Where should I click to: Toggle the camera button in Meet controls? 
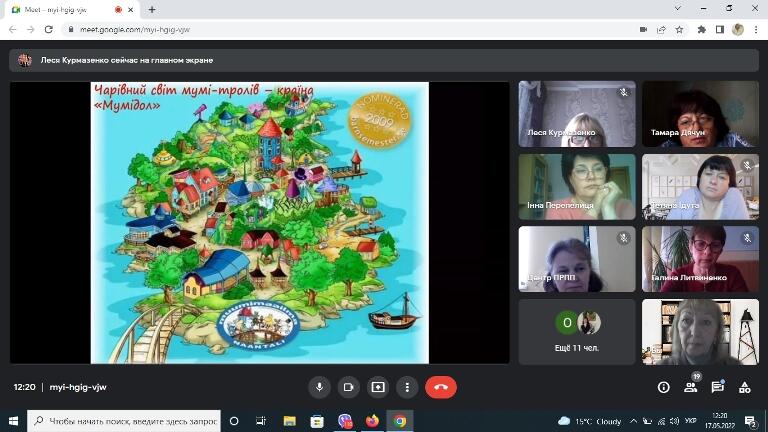(x=349, y=387)
